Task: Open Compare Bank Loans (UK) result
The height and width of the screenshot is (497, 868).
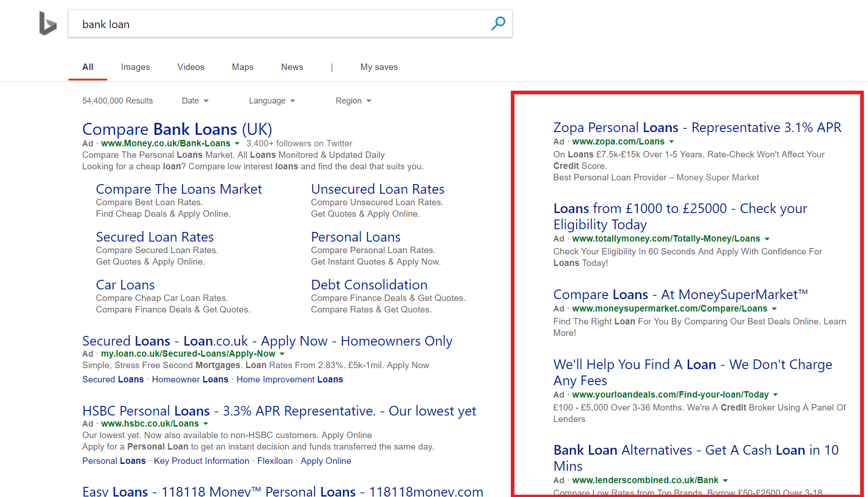Action: 177,129
